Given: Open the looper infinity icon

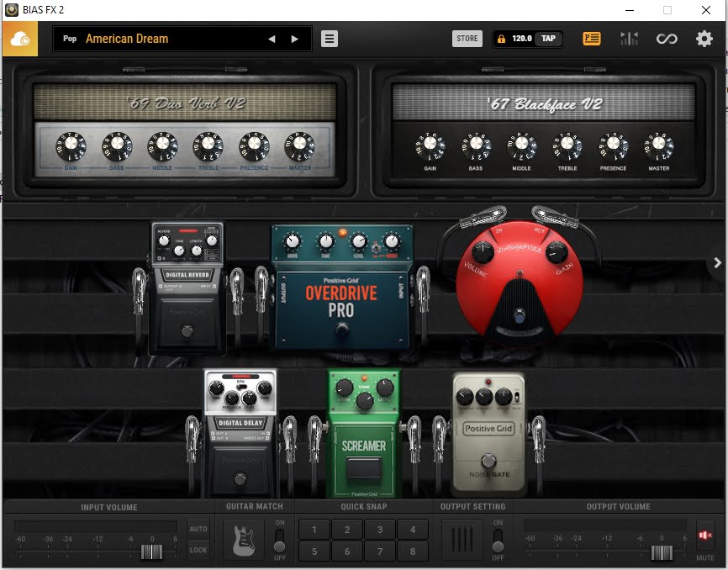Looking at the screenshot, I should coord(667,39).
